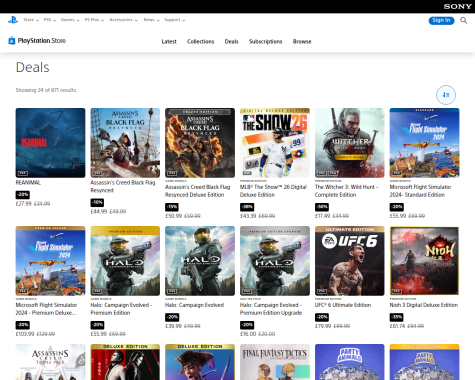Click the REANIMAL title text
This screenshot has height=380, width=475.
28,183
